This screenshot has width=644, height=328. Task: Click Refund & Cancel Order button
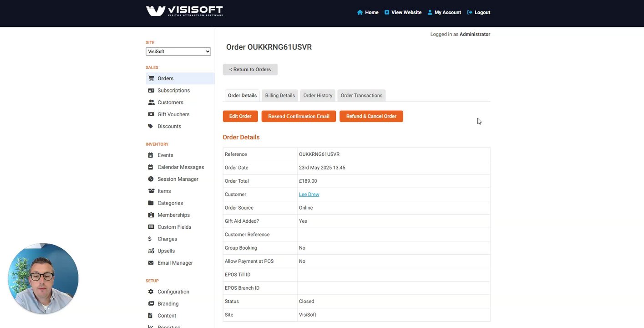[371, 116]
